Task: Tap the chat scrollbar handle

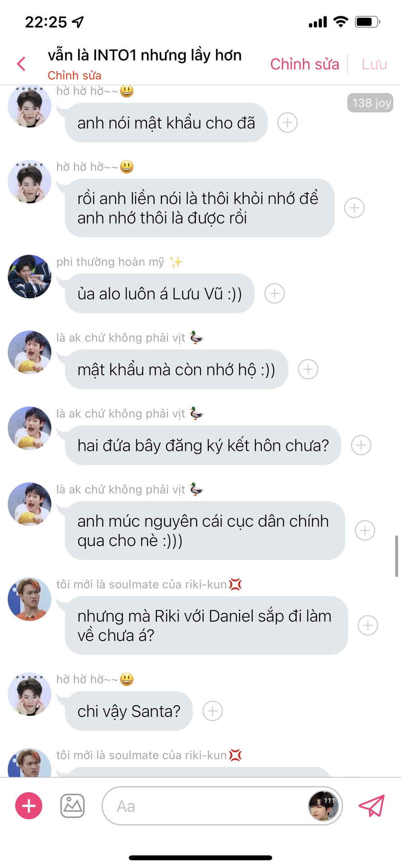Action: pos(396,556)
